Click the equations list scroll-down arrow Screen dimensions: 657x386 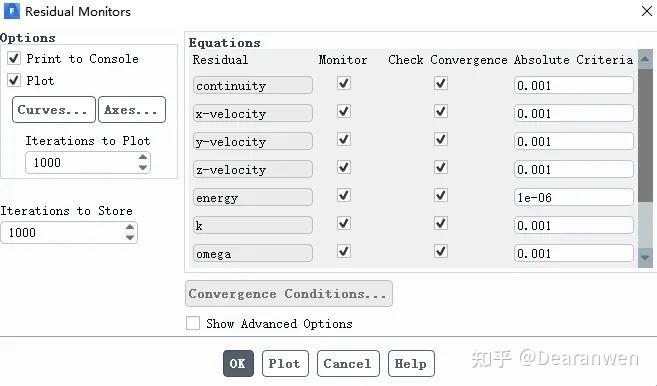pos(645,257)
